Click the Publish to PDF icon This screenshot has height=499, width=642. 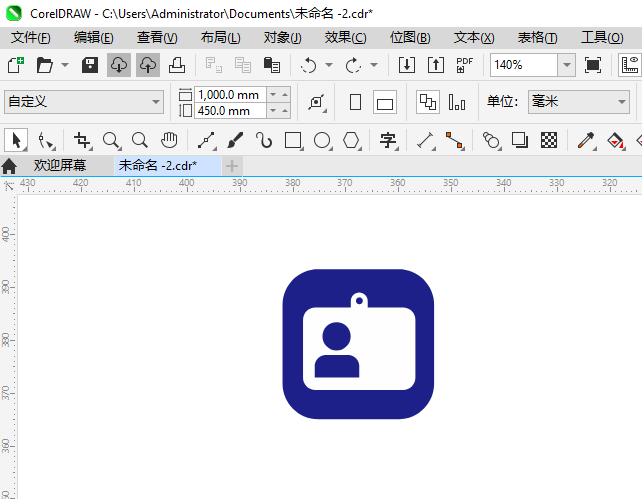click(465, 65)
